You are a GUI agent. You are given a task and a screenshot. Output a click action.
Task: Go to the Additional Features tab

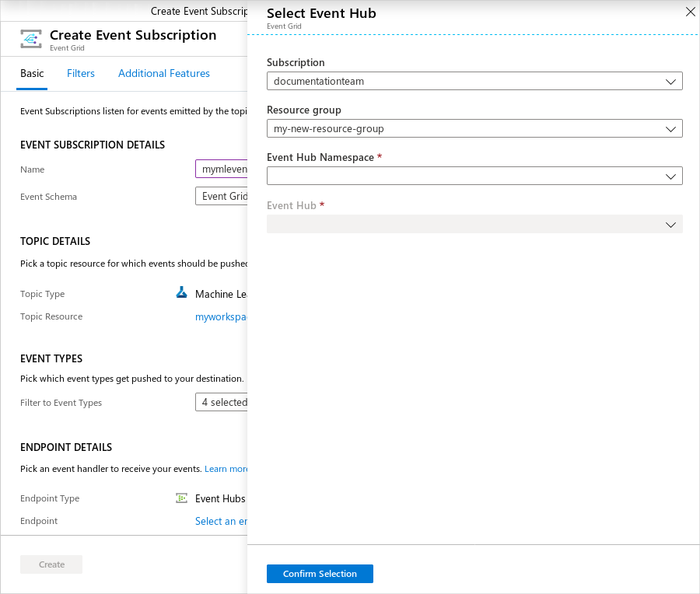pyautogui.click(x=164, y=73)
